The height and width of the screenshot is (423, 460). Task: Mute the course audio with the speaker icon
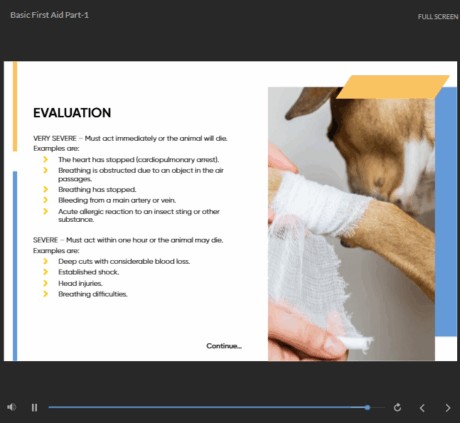[11, 407]
